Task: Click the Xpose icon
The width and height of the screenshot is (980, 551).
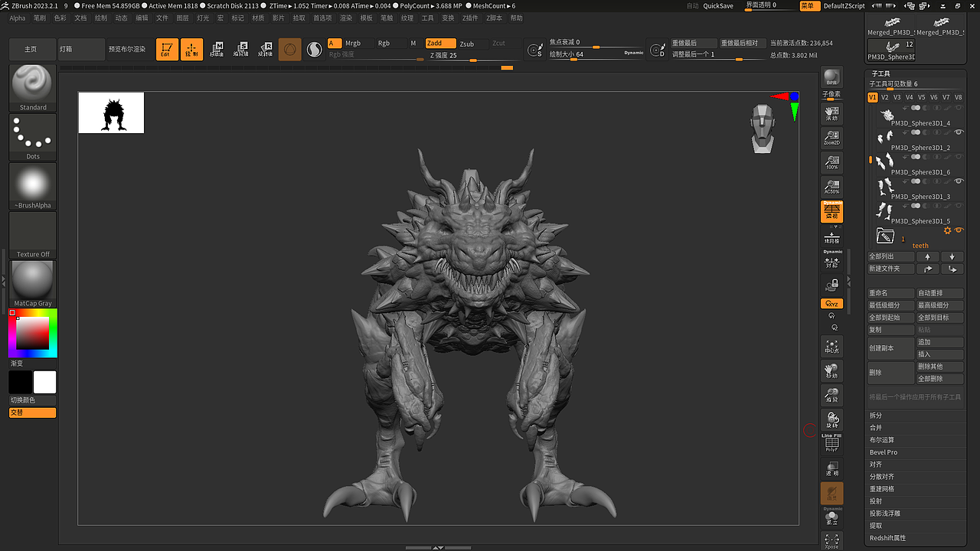Action: [831, 541]
